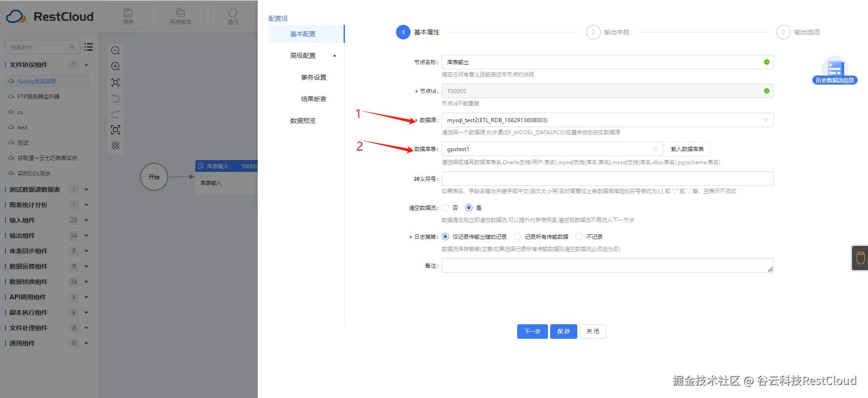Select the 开始 node on canvas
This screenshot has width=868, height=398.
point(154,177)
